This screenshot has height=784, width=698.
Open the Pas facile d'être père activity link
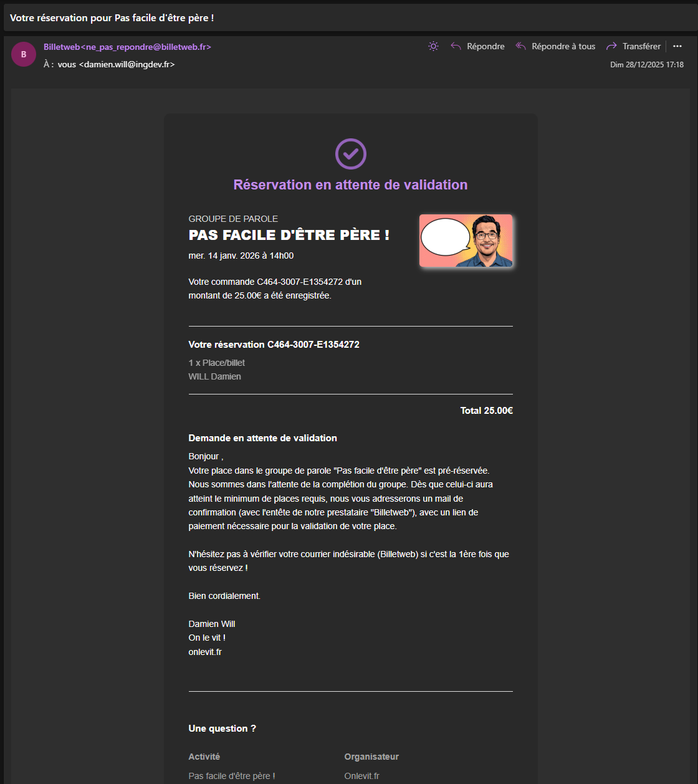(x=231, y=776)
